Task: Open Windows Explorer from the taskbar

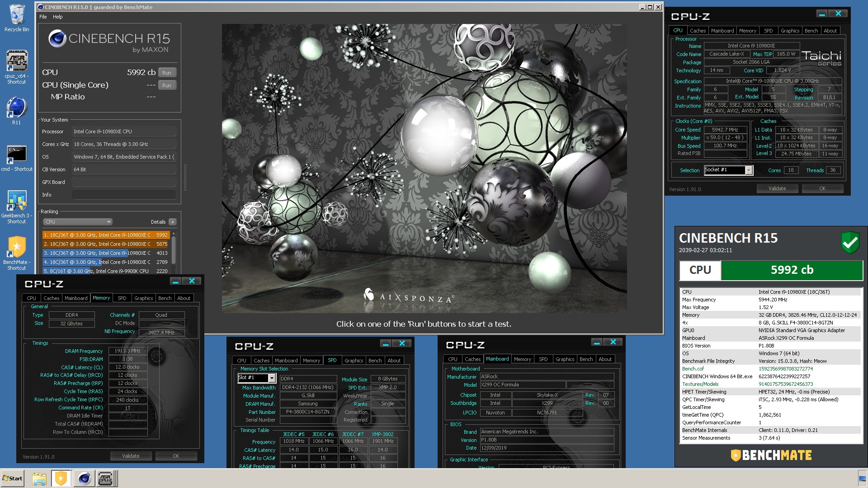Action: tap(39, 479)
